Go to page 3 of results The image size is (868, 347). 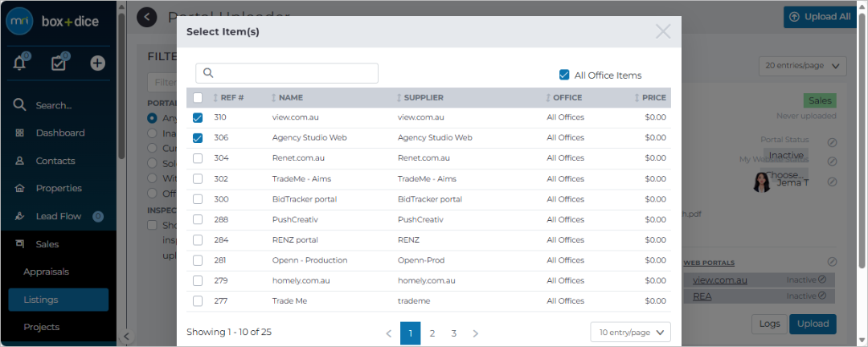(x=454, y=333)
